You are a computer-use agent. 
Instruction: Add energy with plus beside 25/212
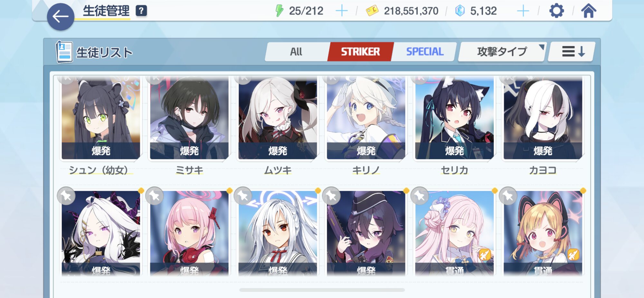(342, 11)
